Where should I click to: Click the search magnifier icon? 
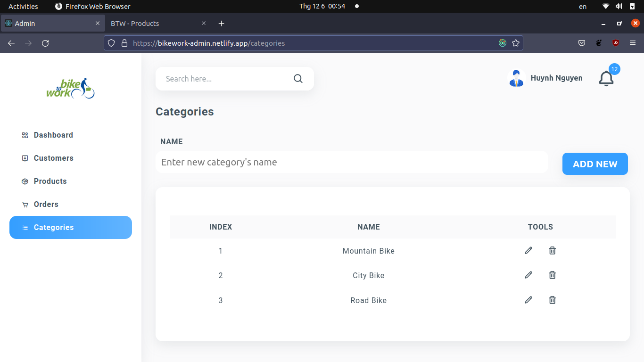[x=298, y=78]
